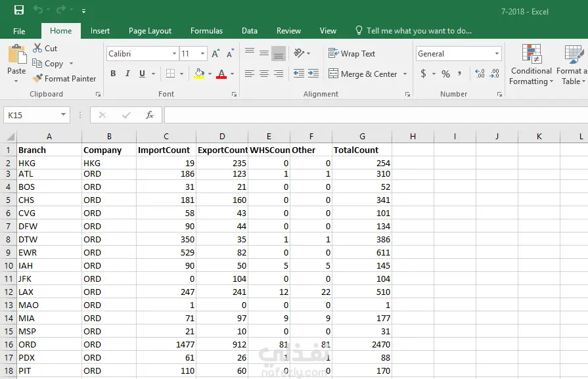Open Font settings dialog launcher
This screenshot has width=588, height=379.
[x=235, y=95]
